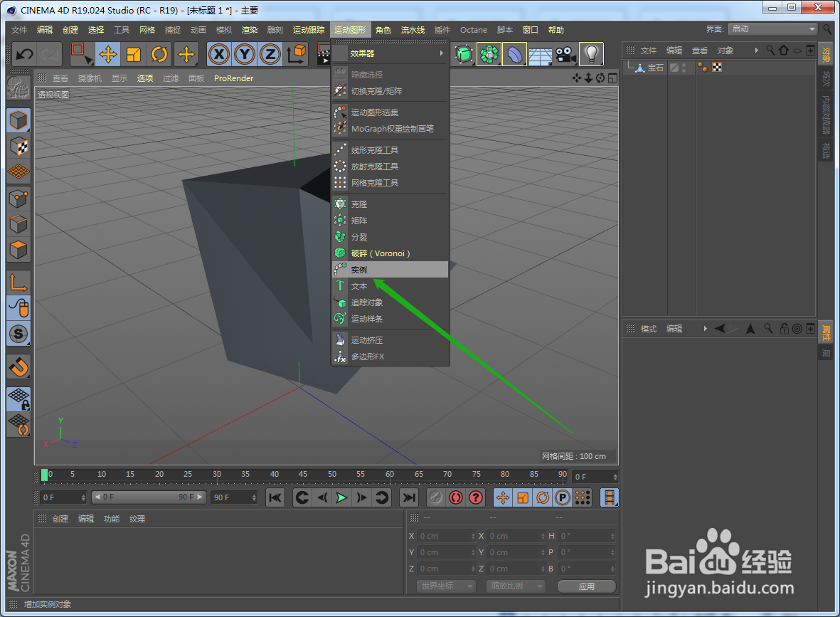The width and height of the screenshot is (840, 617).
Task: Click the record keyframe button
Action: tap(435, 498)
